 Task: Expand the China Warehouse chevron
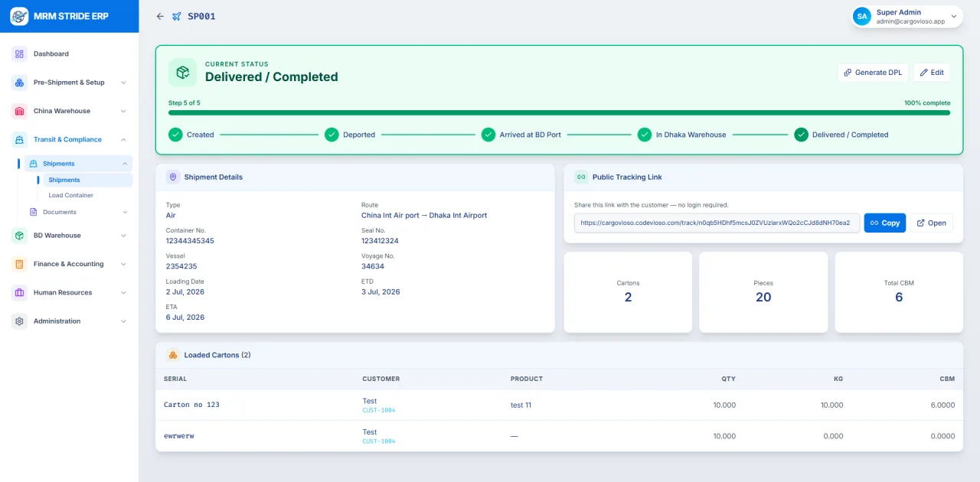coord(124,111)
